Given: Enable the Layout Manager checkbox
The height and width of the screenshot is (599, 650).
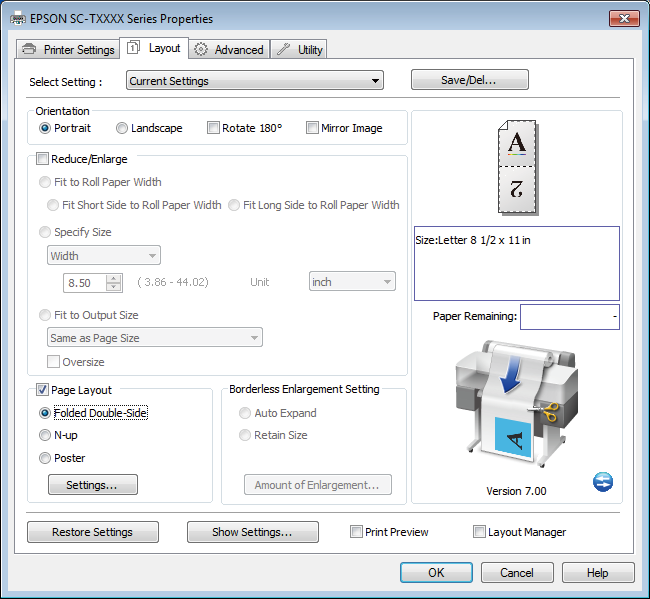Looking at the screenshot, I should tap(519, 532).
